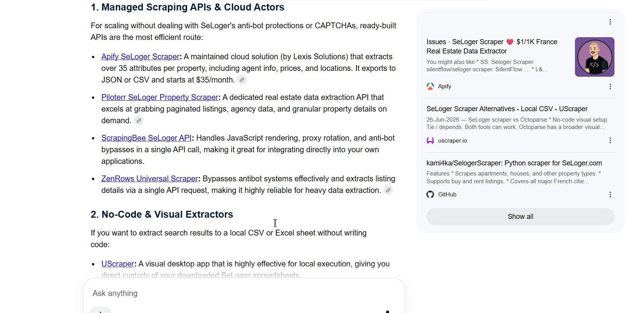Click the uscraper.io favicon in sources
The image size is (644, 313).
(x=430, y=141)
